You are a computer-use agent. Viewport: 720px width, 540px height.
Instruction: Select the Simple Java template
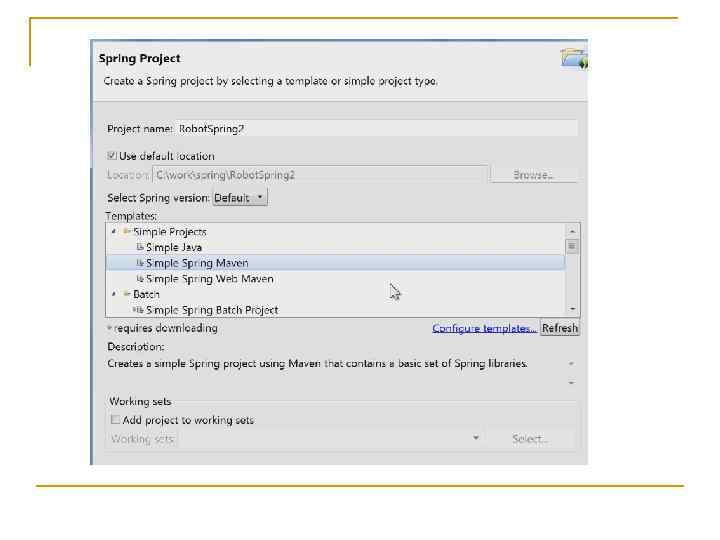[x=174, y=248]
